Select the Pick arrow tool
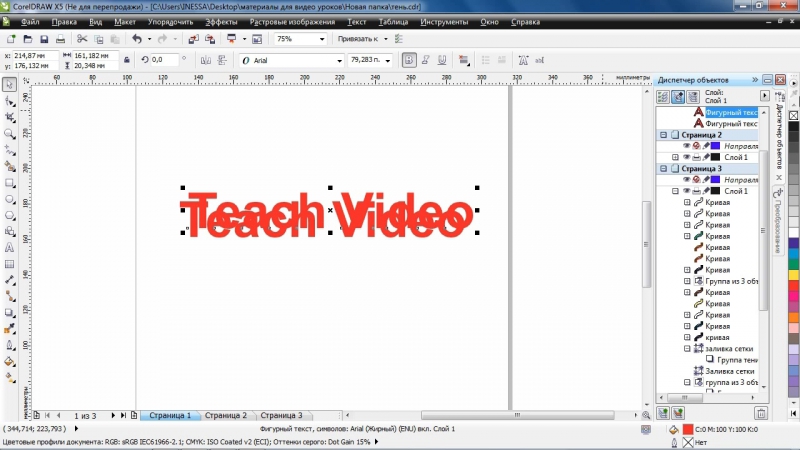Viewport: 800px width, 450px height. tap(10, 85)
